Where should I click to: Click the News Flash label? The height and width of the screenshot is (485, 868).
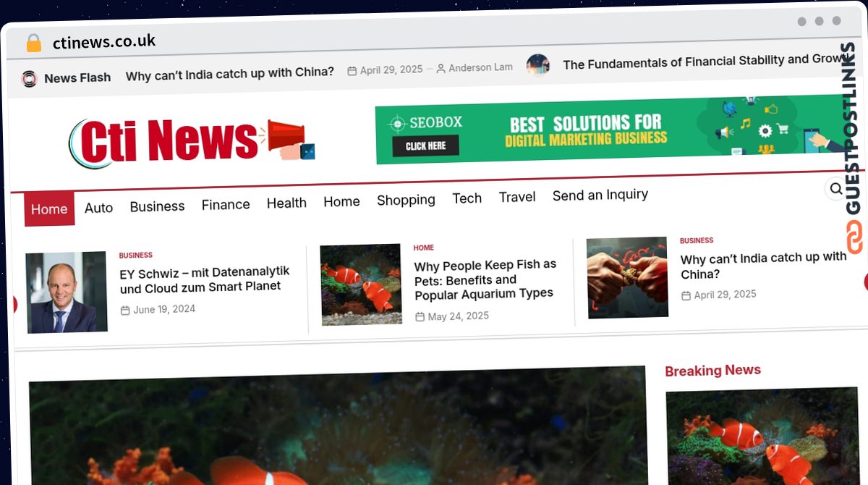pos(77,78)
